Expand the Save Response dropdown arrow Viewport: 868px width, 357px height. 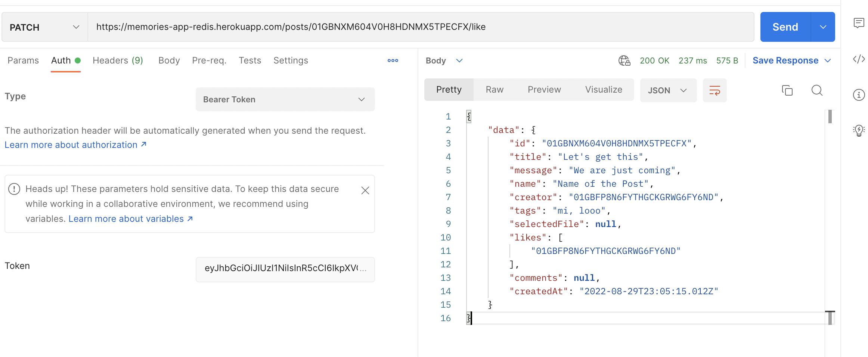coord(828,60)
